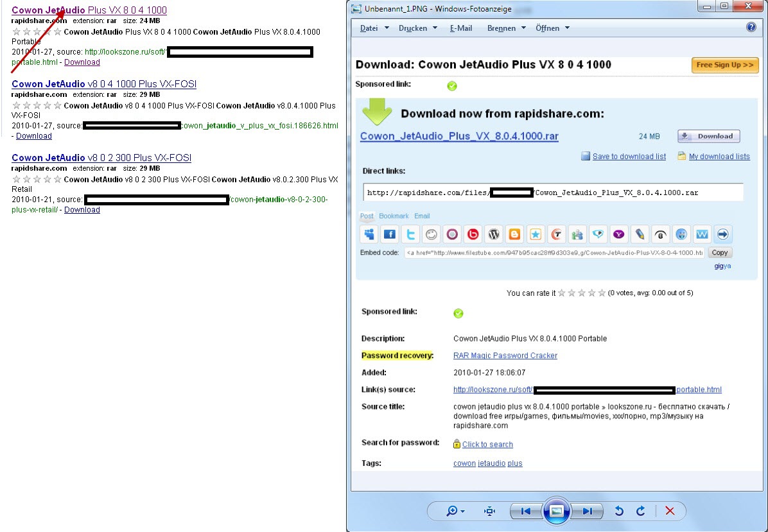Click Download under first search result
768x532 pixels.
click(82, 62)
